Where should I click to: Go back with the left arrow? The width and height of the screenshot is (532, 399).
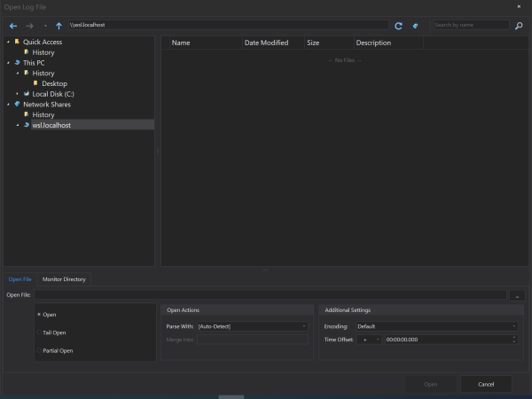point(13,26)
